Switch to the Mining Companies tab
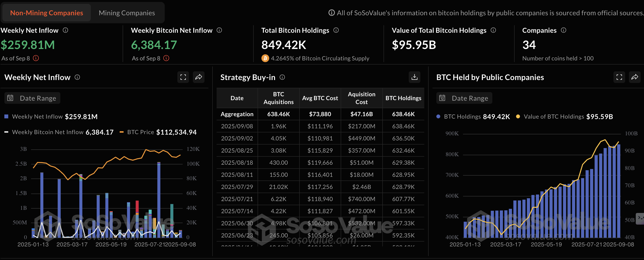644x260 pixels. click(x=127, y=13)
